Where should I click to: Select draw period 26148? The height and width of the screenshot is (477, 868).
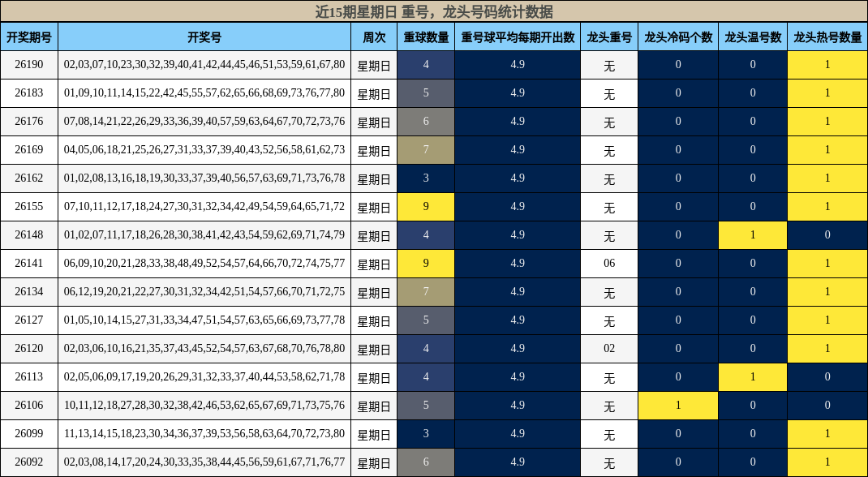point(29,235)
